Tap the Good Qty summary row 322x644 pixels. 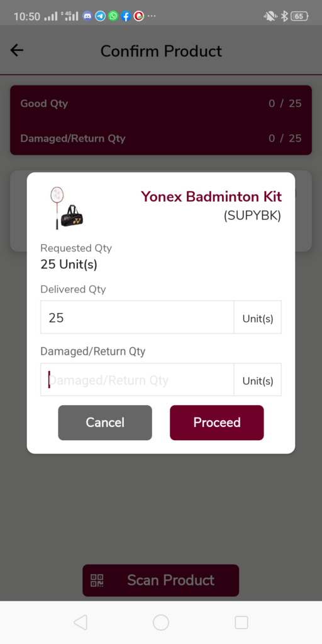click(161, 103)
